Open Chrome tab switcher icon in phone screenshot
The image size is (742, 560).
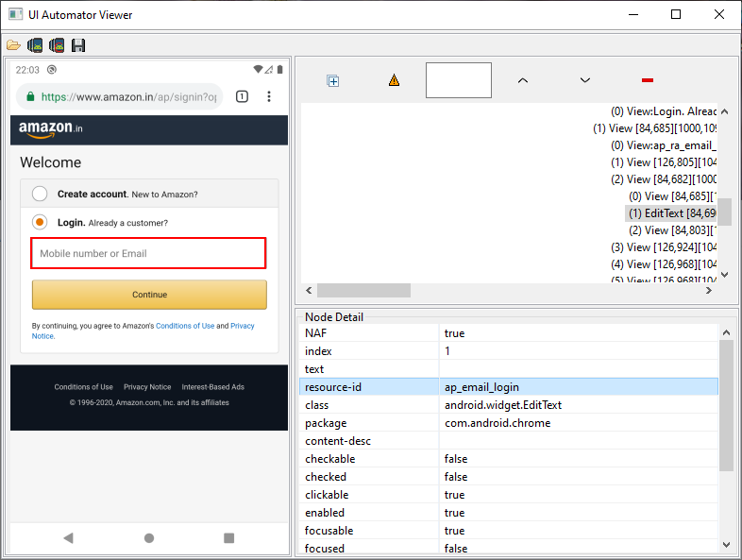[x=242, y=96]
